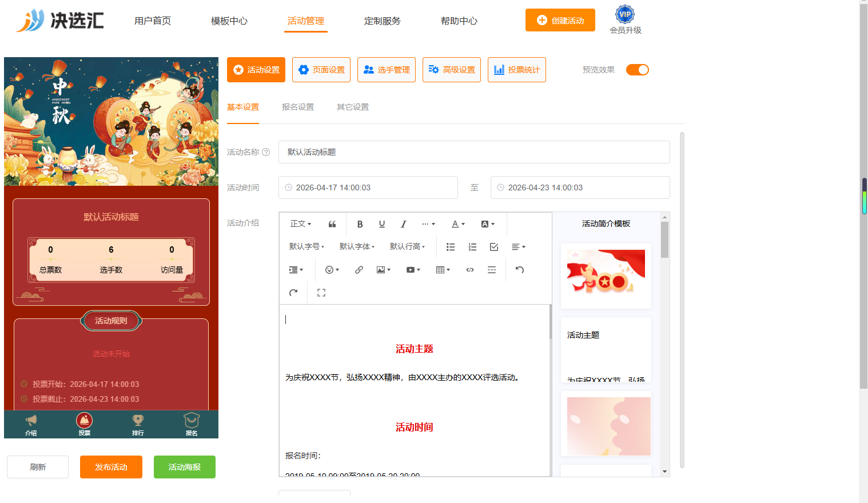Focus the 活动名称 input field
This screenshot has width=868, height=503.
474,152
